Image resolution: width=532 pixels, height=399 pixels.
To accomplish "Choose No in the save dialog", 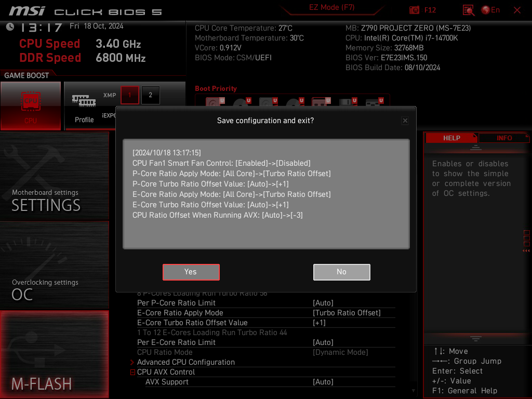I will click(x=342, y=272).
